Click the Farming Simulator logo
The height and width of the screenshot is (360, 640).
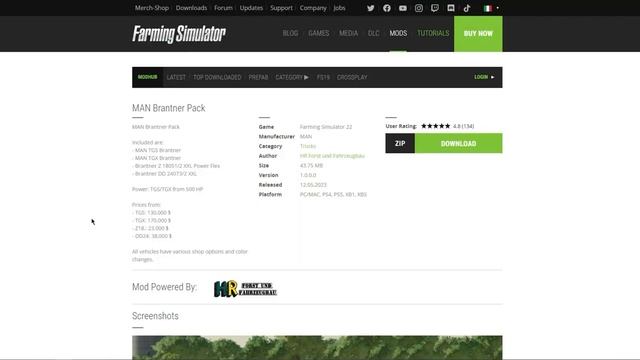coord(179,34)
